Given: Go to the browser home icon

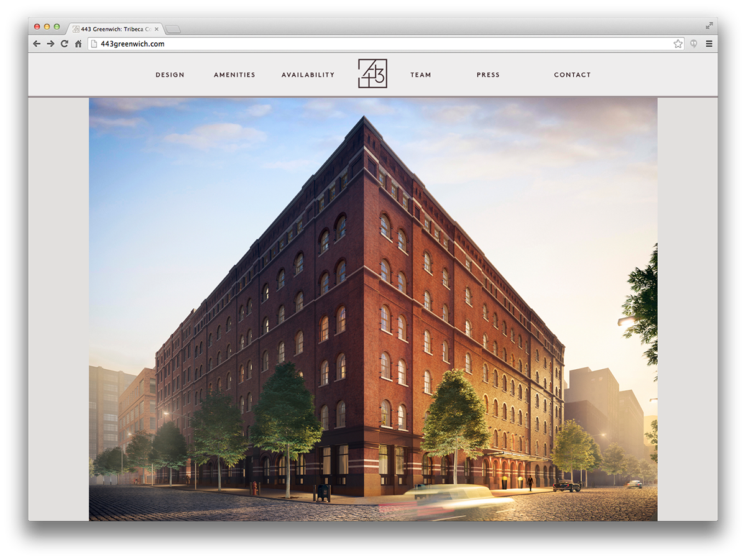Looking at the screenshot, I should pyautogui.click(x=78, y=44).
